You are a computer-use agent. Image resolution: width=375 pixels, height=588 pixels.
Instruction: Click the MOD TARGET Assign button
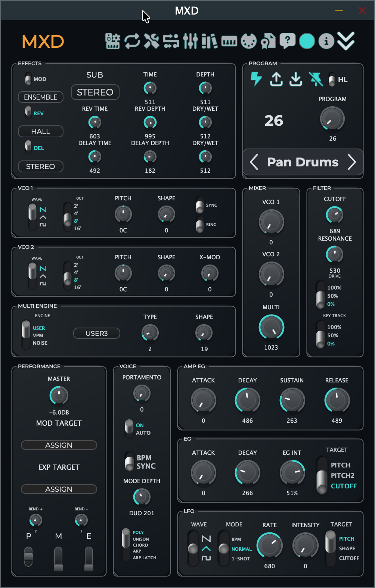tap(59, 445)
